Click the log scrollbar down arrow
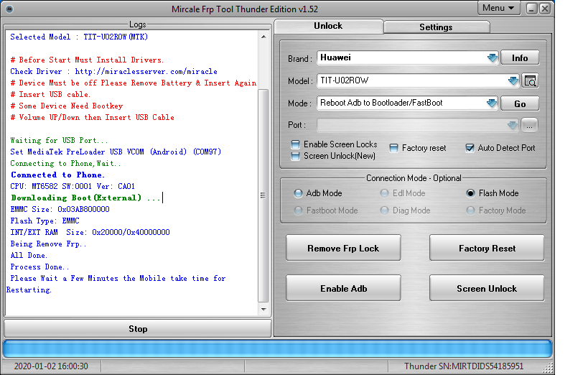The image size is (588, 375). point(263,310)
